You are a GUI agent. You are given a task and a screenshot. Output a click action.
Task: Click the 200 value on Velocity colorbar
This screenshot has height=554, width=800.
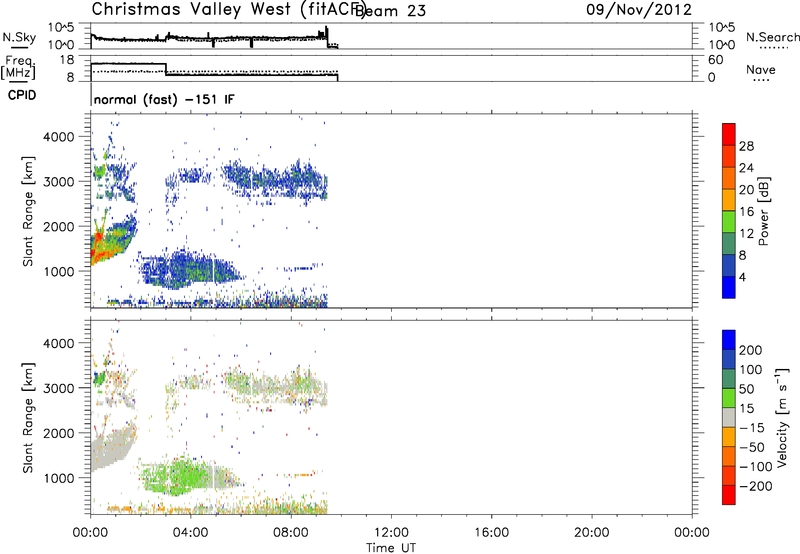tap(751, 350)
